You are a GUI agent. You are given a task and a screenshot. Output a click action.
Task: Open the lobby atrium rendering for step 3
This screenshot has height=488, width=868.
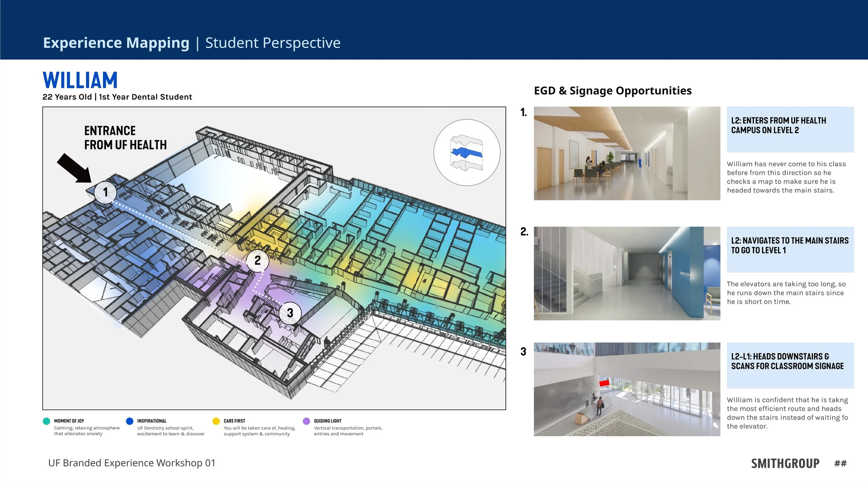click(627, 389)
